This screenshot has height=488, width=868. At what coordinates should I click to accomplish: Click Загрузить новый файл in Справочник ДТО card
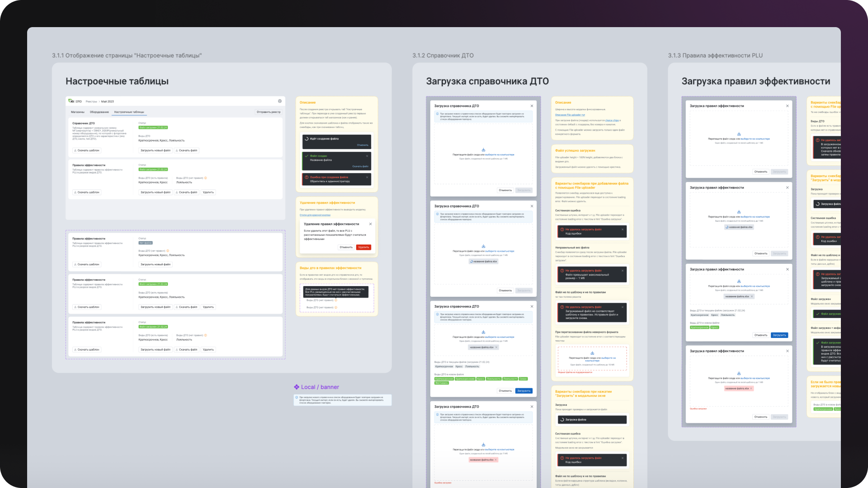(156, 150)
